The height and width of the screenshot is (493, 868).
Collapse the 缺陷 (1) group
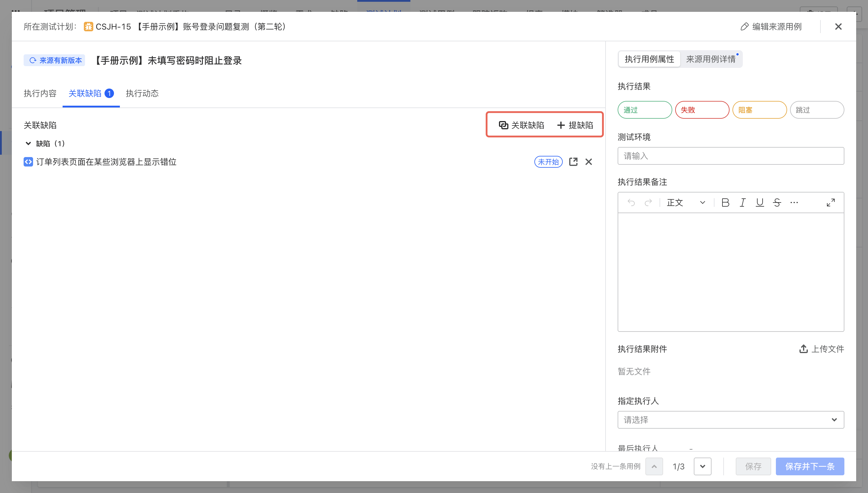click(x=28, y=143)
